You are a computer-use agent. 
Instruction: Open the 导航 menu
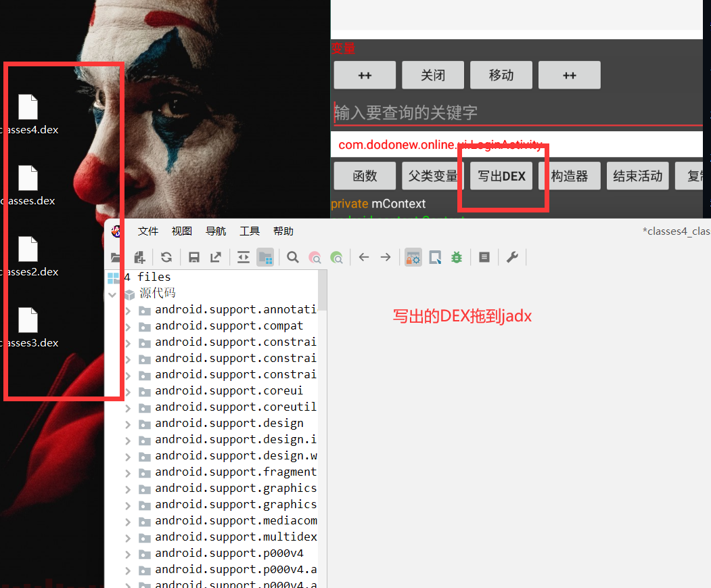click(216, 231)
